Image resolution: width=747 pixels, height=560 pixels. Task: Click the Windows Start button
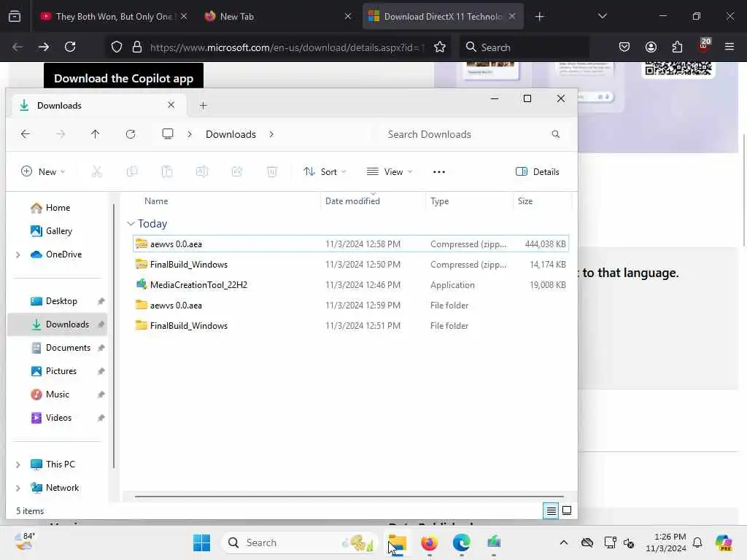(x=201, y=542)
